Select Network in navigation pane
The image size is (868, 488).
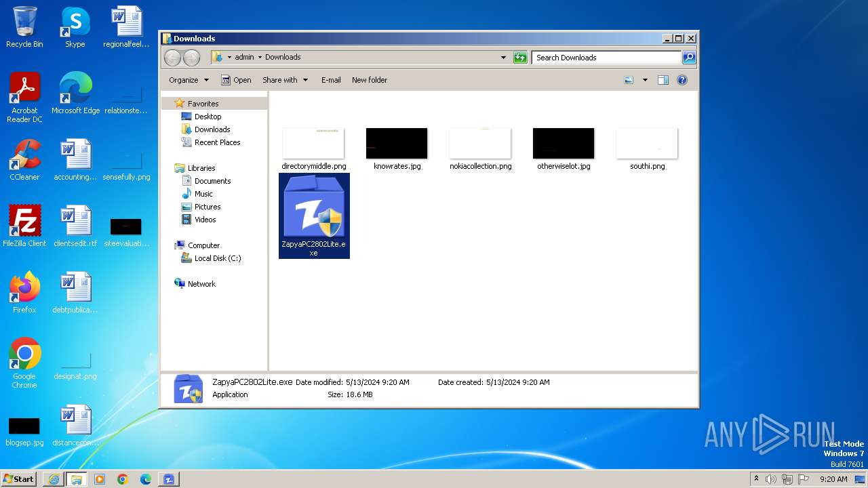pos(201,284)
